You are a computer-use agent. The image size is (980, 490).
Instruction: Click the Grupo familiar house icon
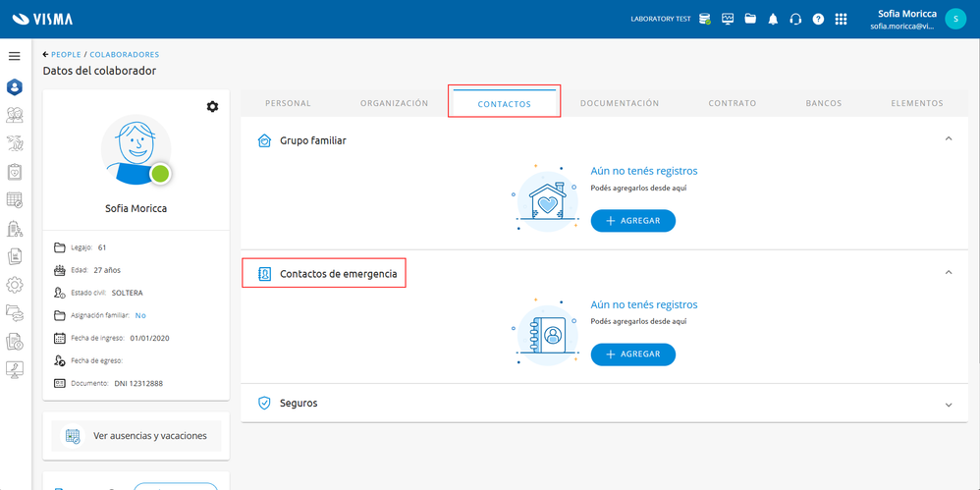click(264, 140)
